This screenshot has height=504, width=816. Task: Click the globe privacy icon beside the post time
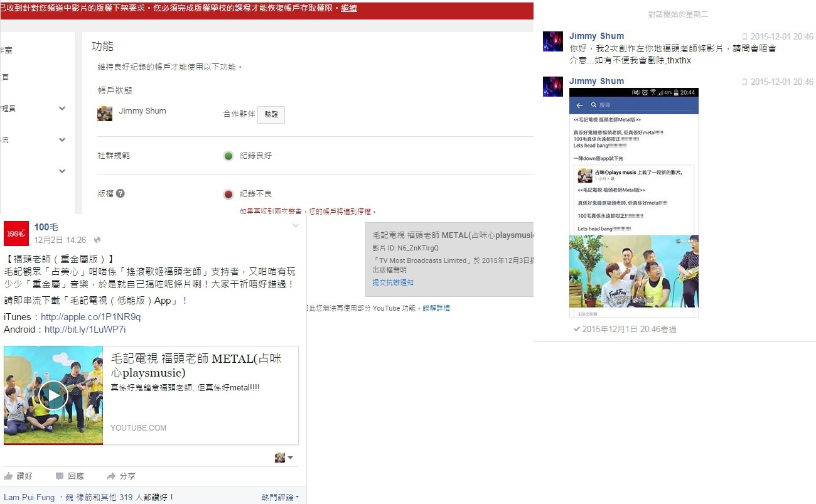(x=97, y=240)
